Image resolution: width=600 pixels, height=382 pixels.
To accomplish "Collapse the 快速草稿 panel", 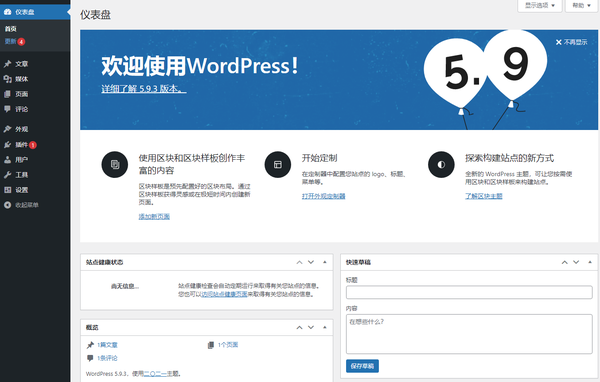I will click(x=590, y=262).
